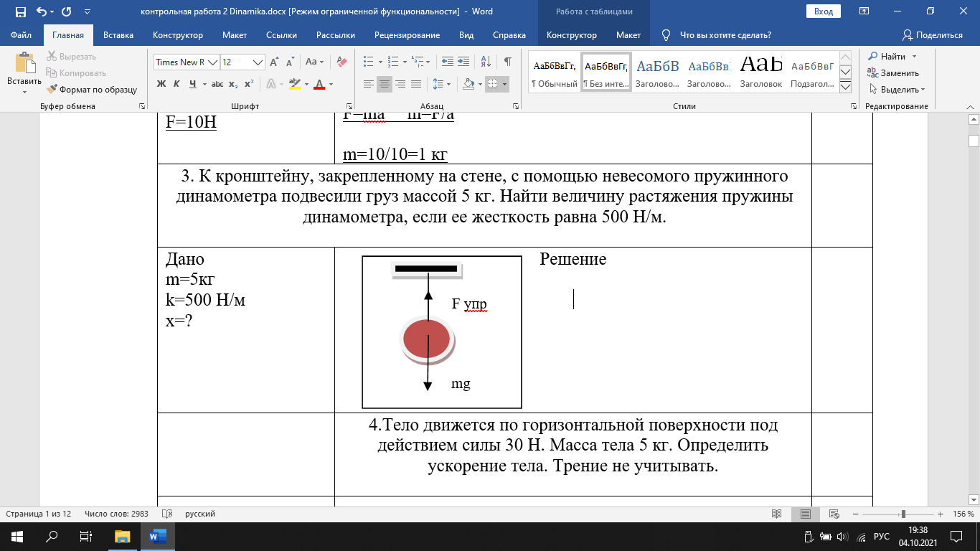Click the Cut (Вырезать) command
980x551 pixels.
click(72, 57)
